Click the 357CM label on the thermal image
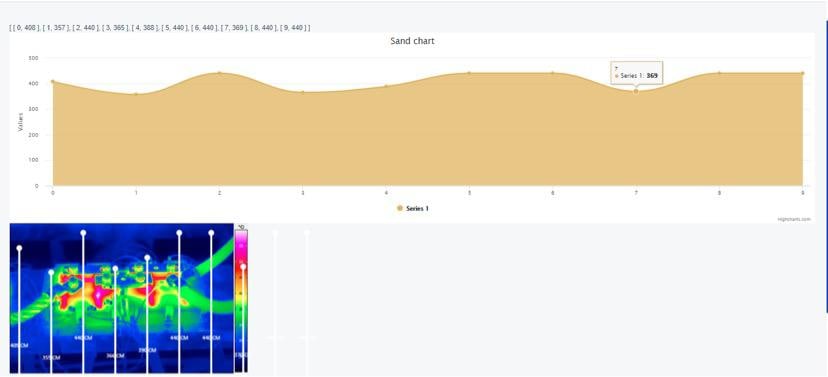Screen dimensions: 828x377 (x=51, y=357)
